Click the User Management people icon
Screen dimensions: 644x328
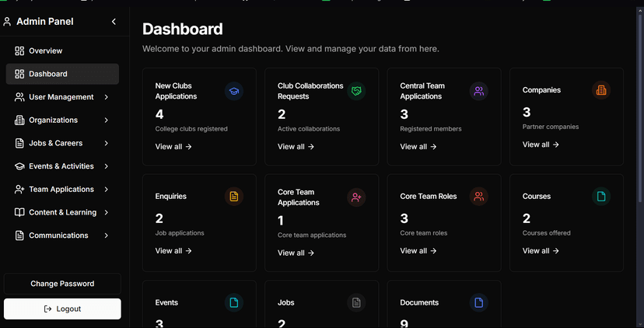(19, 97)
